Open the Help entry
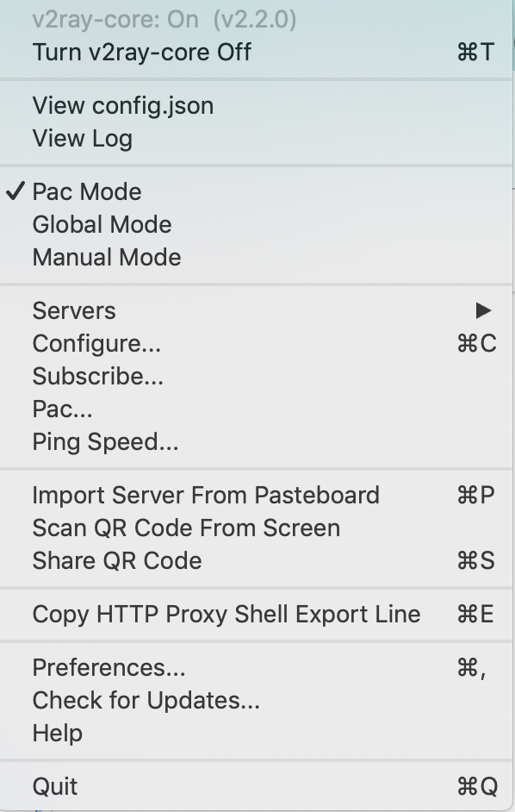 point(57,733)
